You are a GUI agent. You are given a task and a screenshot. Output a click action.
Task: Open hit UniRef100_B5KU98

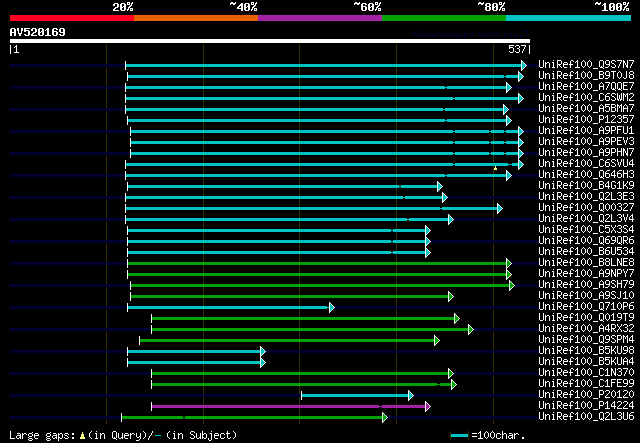[586, 351]
